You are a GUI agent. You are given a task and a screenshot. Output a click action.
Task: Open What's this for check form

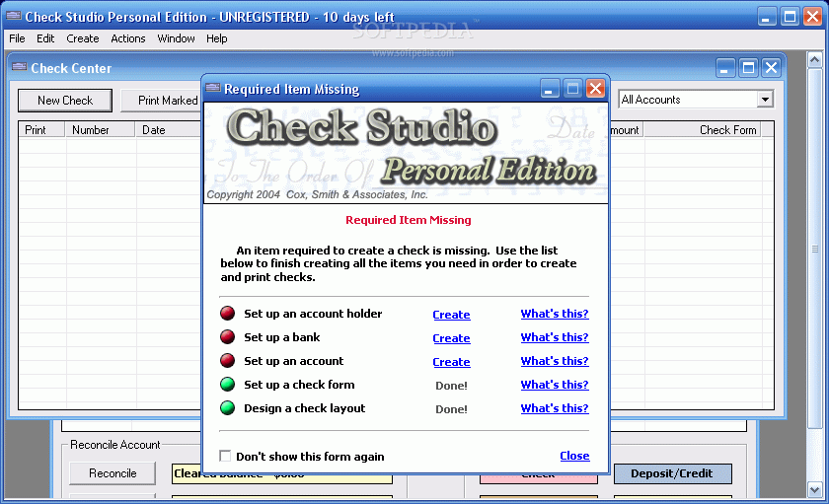click(555, 385)
